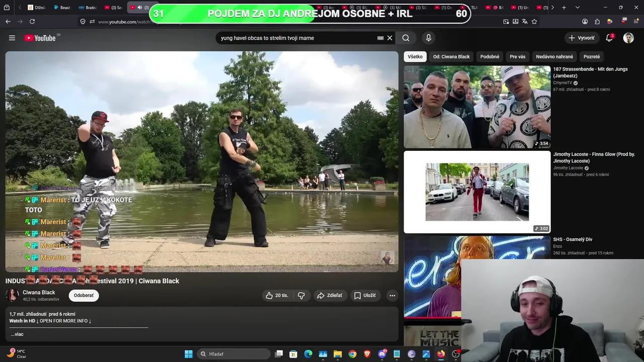Open the translate page icon
The width and height of the screenshot is (644, 362).
point(525,22)
